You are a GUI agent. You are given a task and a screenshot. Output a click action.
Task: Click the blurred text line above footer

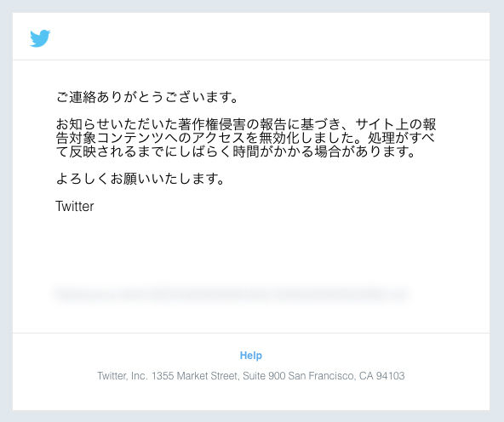pos(232,294)
